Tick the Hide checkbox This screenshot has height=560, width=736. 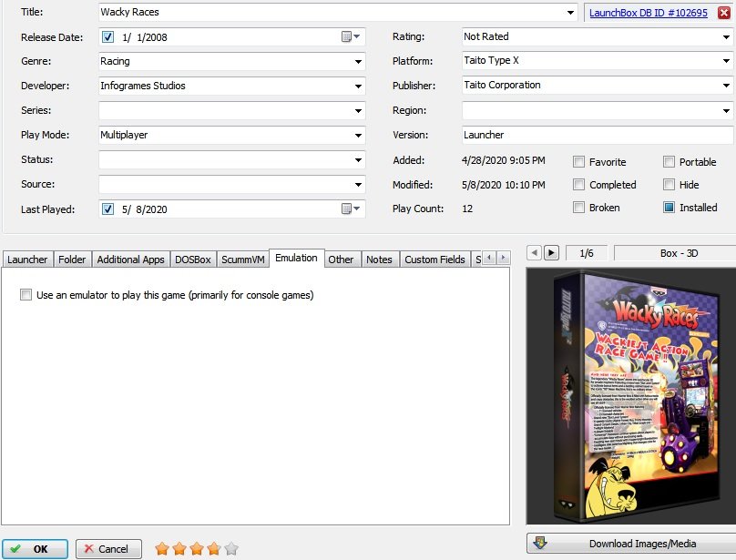[x=669, y=185]
